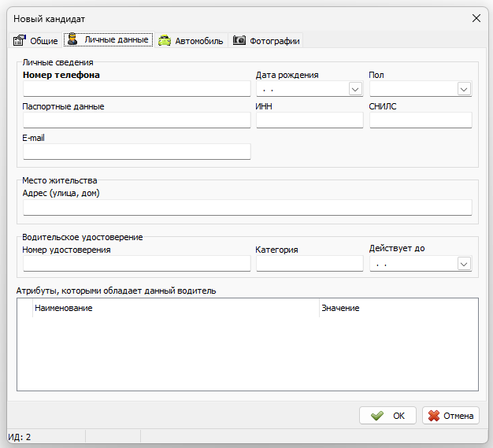Click the Категория input field
This screenshot has width=493, height=448.
(x=310, y=264)
